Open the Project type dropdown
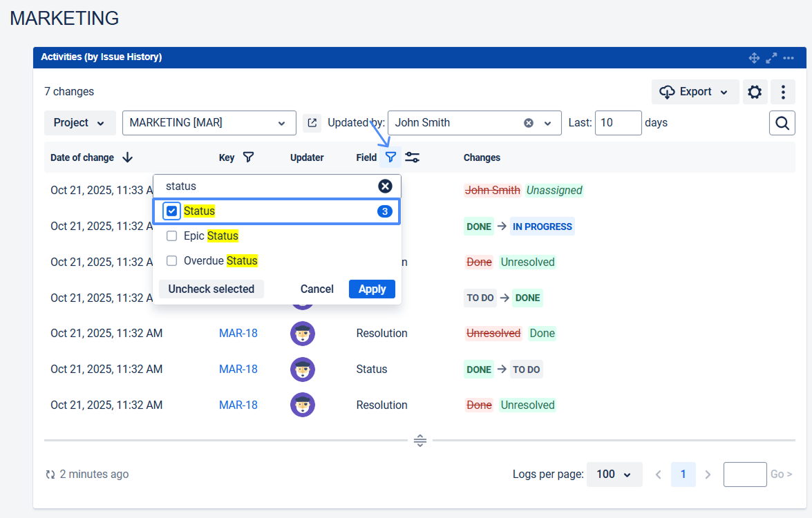This screenshot has width=812, height=518. click(79, 123)
